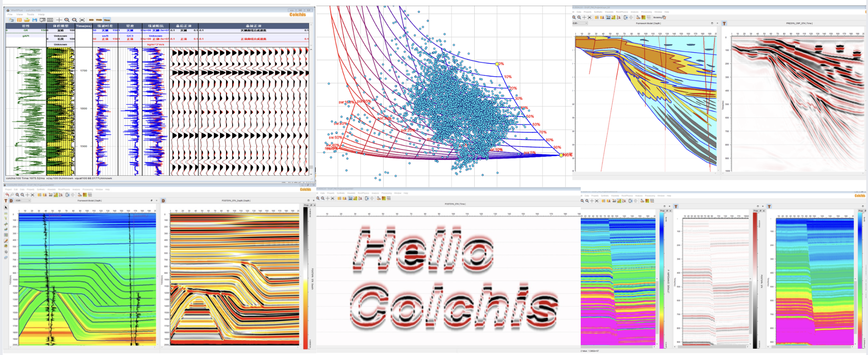Click zoom in icon in bottom-left window toolbar

(18, 195)
